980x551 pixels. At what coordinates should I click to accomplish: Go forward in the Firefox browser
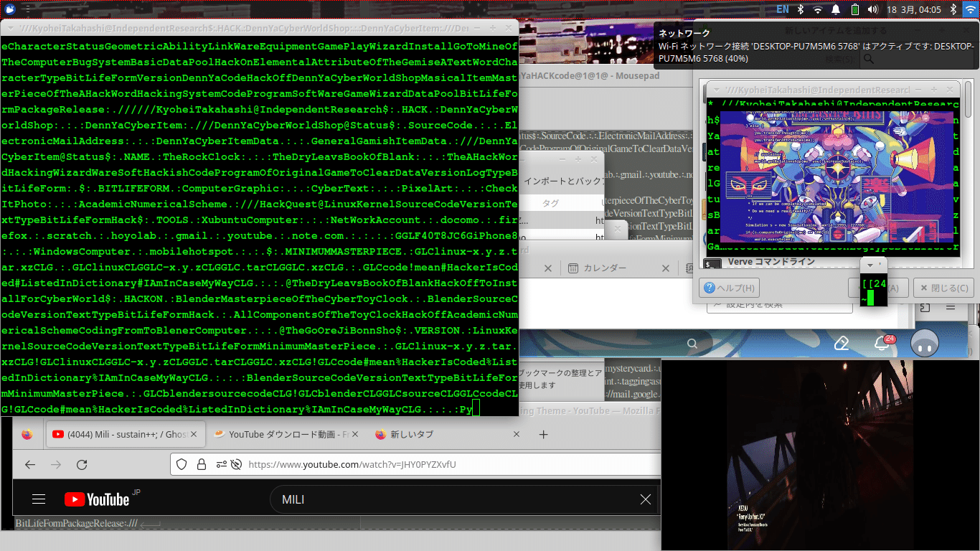tap(56, 464)
